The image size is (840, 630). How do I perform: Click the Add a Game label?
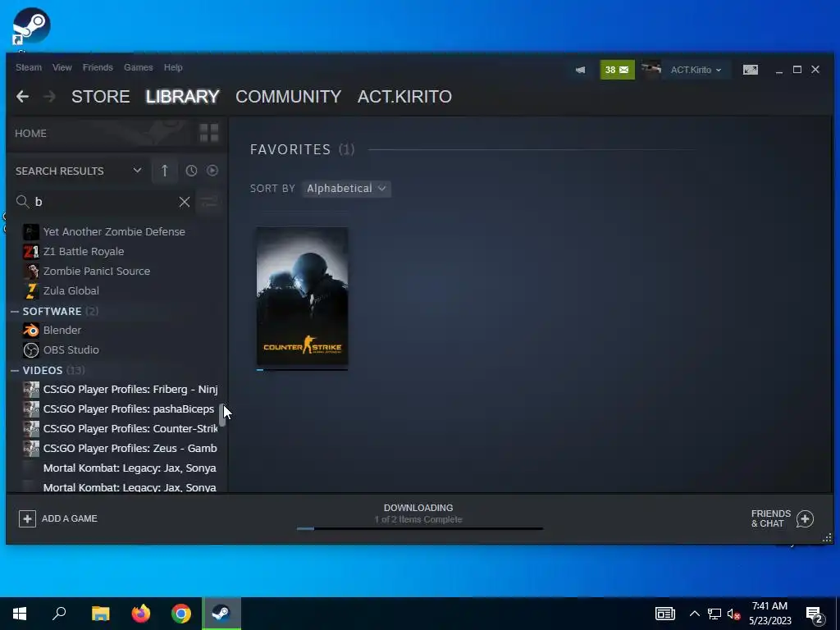point(70,518)
